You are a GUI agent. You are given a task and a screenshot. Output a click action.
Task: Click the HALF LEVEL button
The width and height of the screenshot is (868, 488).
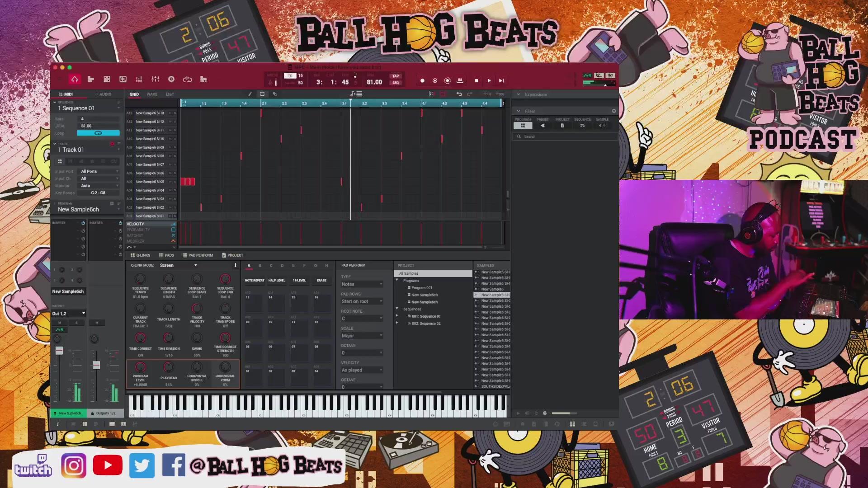coord(277,281)
